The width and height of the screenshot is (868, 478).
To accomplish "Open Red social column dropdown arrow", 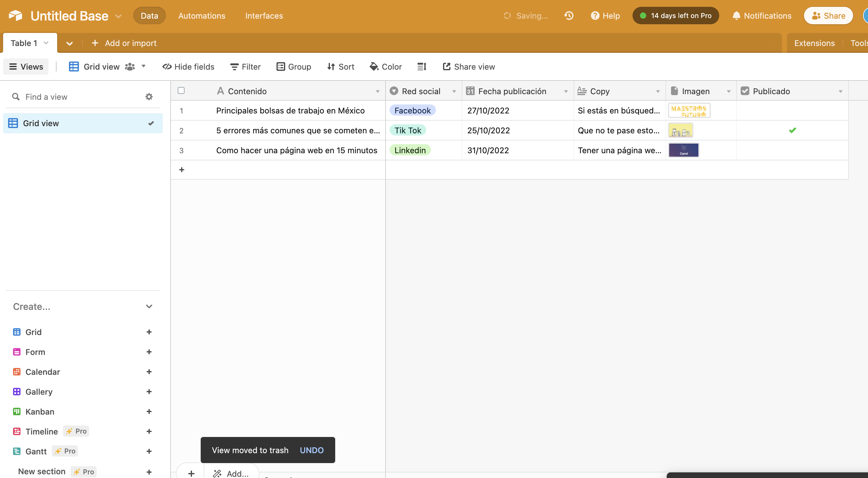I will pos(454,91).
